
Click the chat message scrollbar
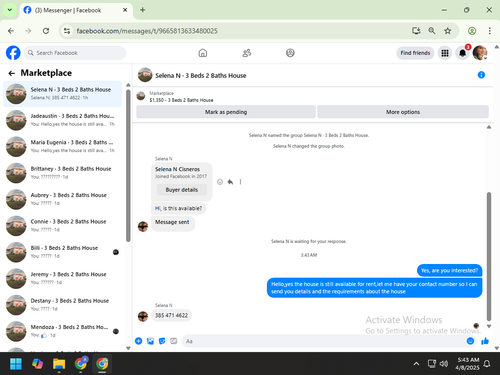tap(489, 256)
